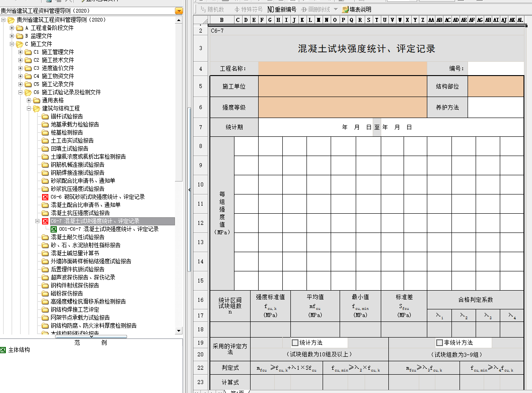Screen dimensions: 532x393
Task: Collapse the C6-7 混凝土试块强度统计 node
Action: [37, 221]
